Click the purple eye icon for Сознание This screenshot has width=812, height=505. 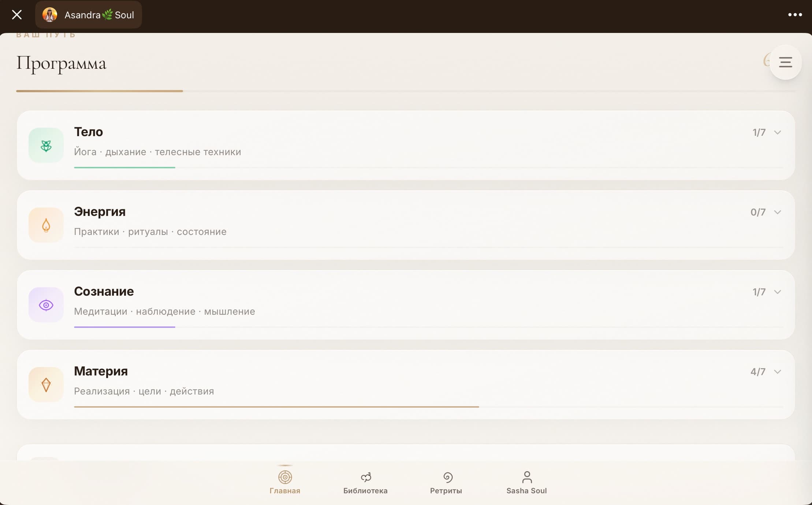(46, 305)
